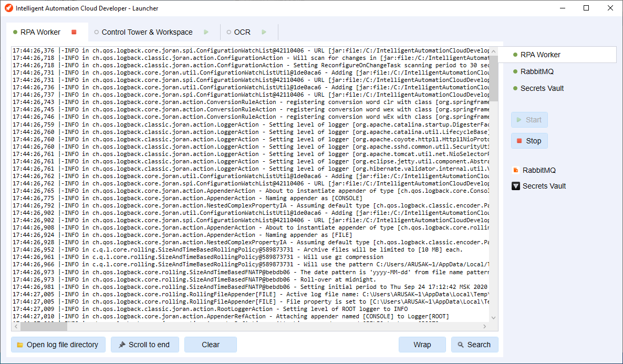Click log line timestamped 17:44:26,376
Viewport: 623px width, 364px height.
251,50
